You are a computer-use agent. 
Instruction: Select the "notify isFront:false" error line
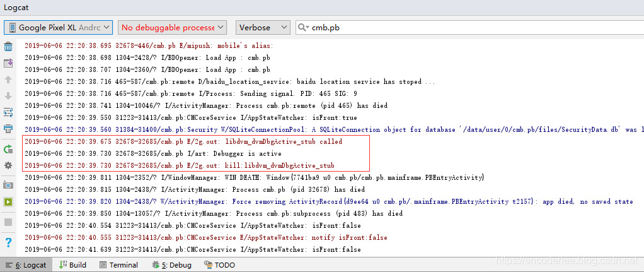coord(206,237)
